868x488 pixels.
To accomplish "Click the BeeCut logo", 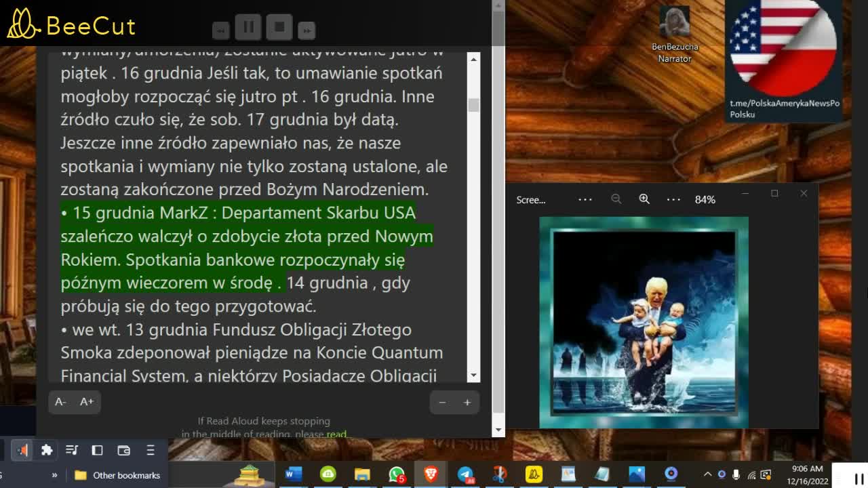I will (x=71, y=24).
